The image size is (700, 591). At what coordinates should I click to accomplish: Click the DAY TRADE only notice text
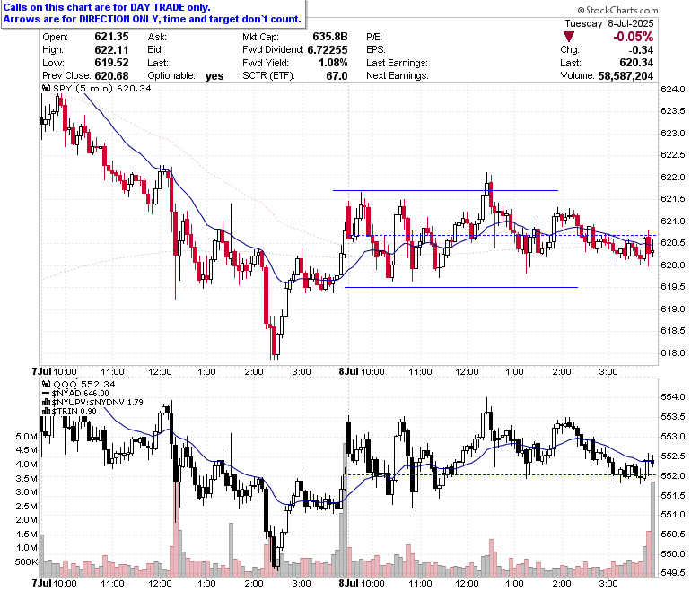tap(107, 7)
